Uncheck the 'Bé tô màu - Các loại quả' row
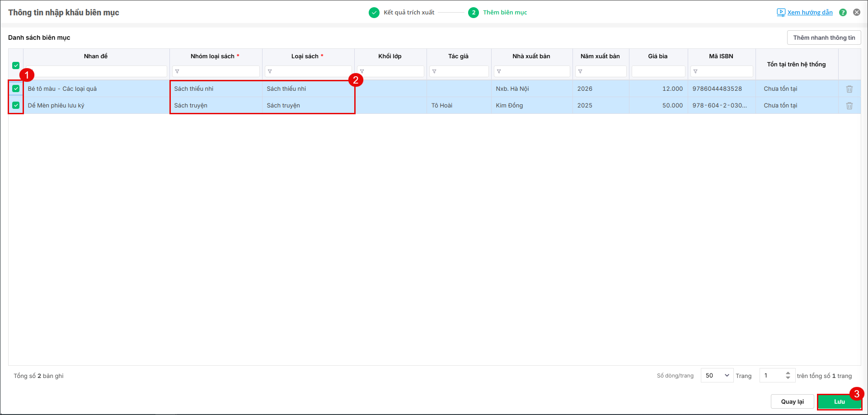Image resolution: width=868 pixels, height=415 pixels. 16,89
